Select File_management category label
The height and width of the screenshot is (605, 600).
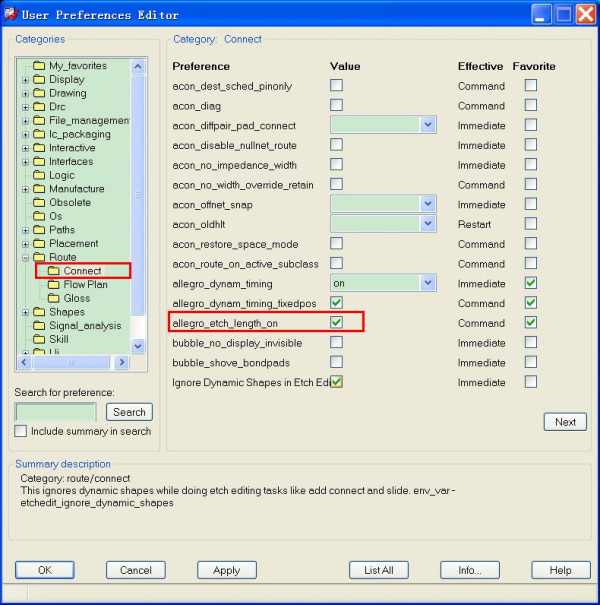pos(89,120)
